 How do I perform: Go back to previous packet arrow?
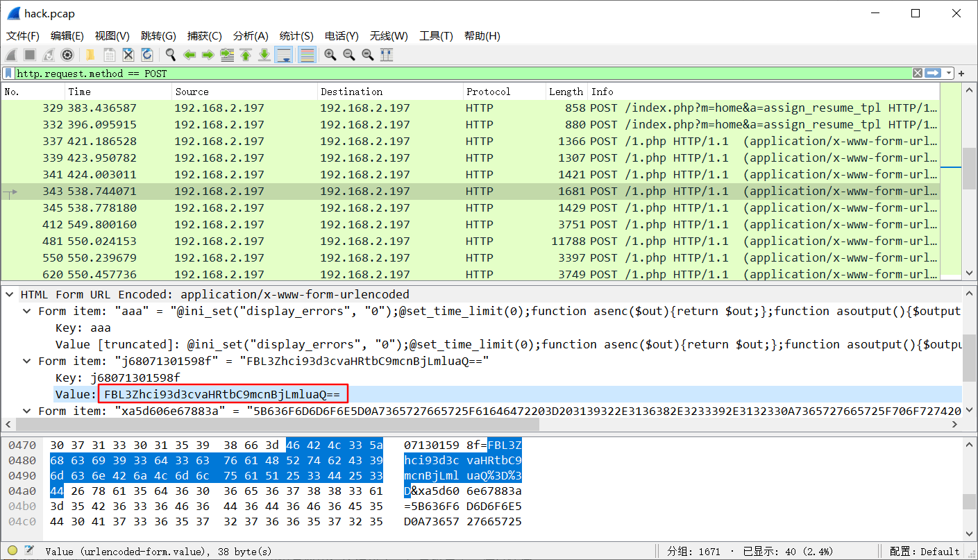click(189, 55)
